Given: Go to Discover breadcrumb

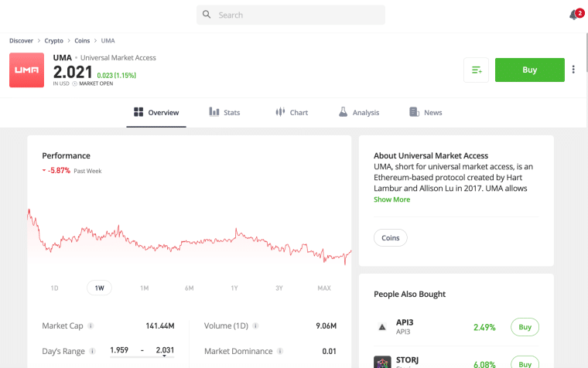Looking at the screenshot, I should click(x=21, y=41).
